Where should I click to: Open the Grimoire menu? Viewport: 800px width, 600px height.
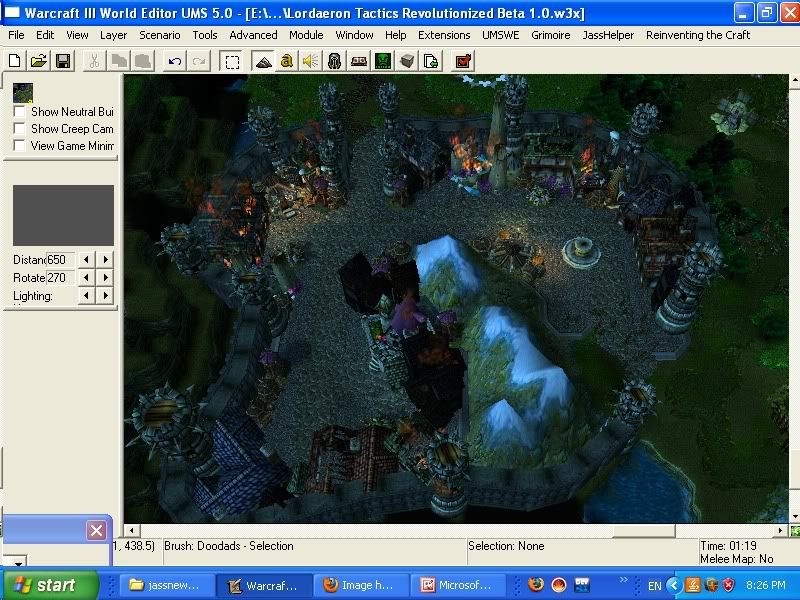tap(551, 35)
